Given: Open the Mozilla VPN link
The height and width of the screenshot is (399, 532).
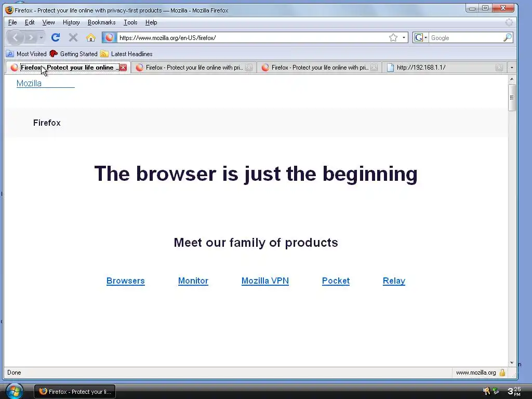Looking at the screenshot, I should point(265,281).
